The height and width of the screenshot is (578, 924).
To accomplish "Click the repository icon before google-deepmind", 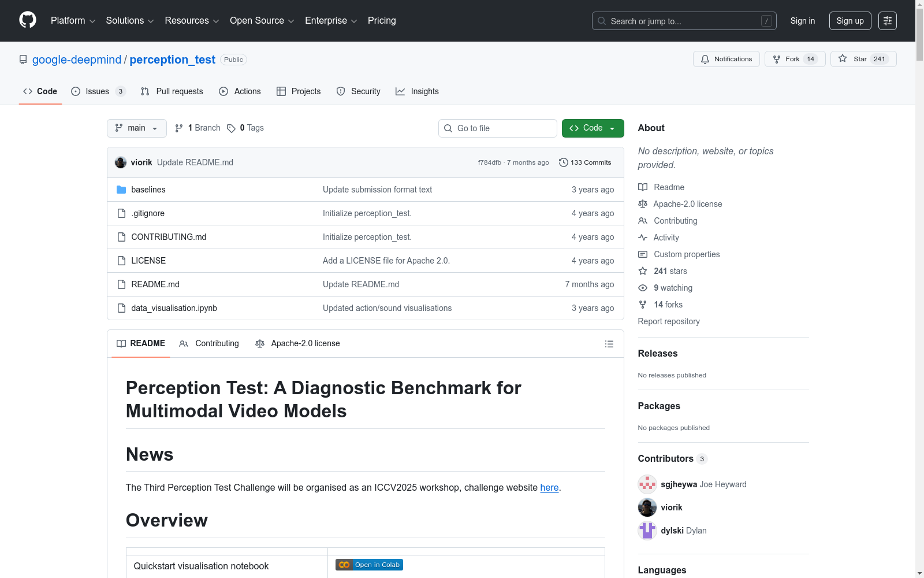I will click(x=23, y=60).
